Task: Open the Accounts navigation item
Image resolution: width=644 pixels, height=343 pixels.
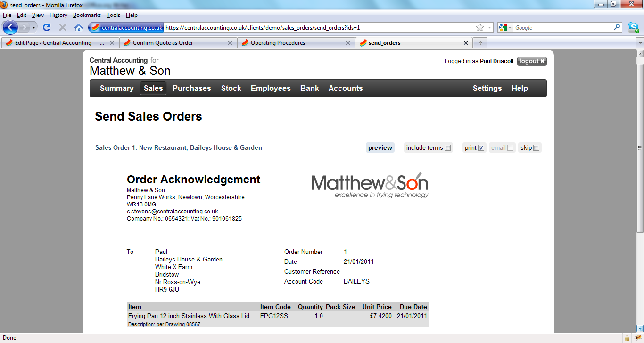Action: click(346, 88)
